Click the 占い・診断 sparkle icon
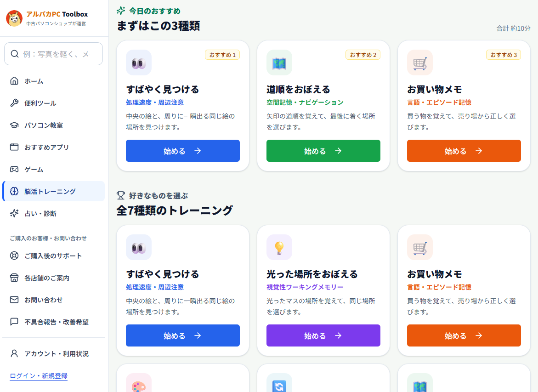This screenshot has width=538, height=392. click(x=14, y=213)
